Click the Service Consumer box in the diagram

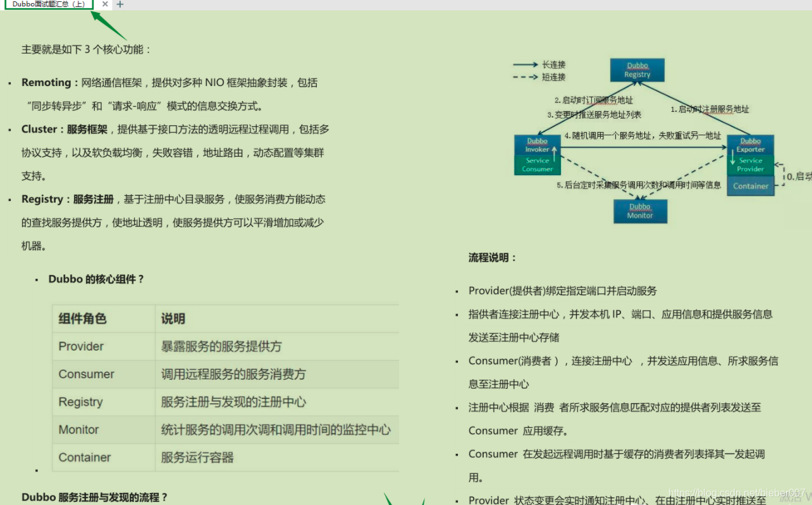click(538, 165)
